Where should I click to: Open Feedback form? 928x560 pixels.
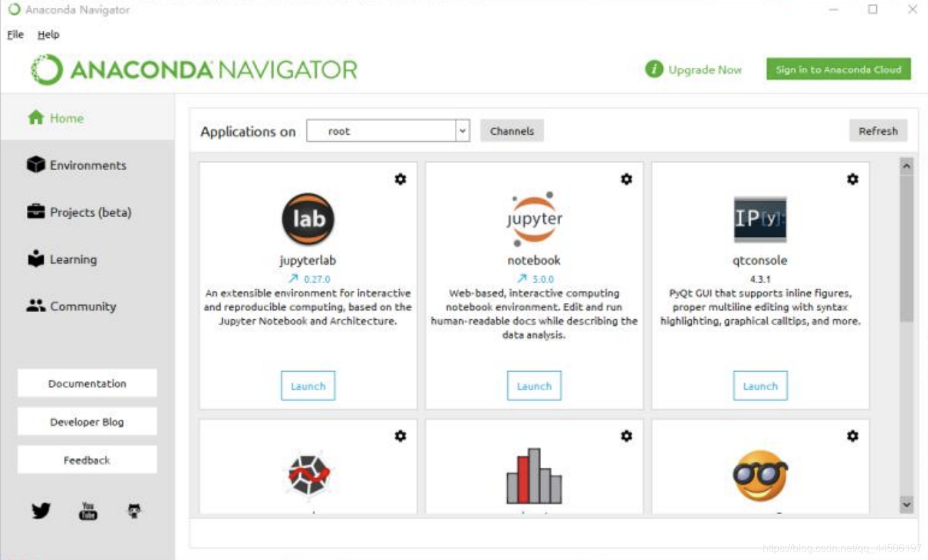87,460
